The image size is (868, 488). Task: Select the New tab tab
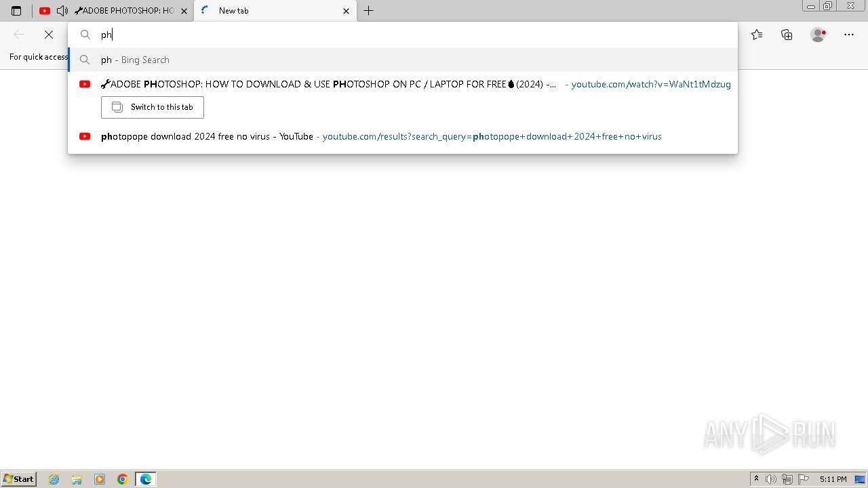point(275,11)
